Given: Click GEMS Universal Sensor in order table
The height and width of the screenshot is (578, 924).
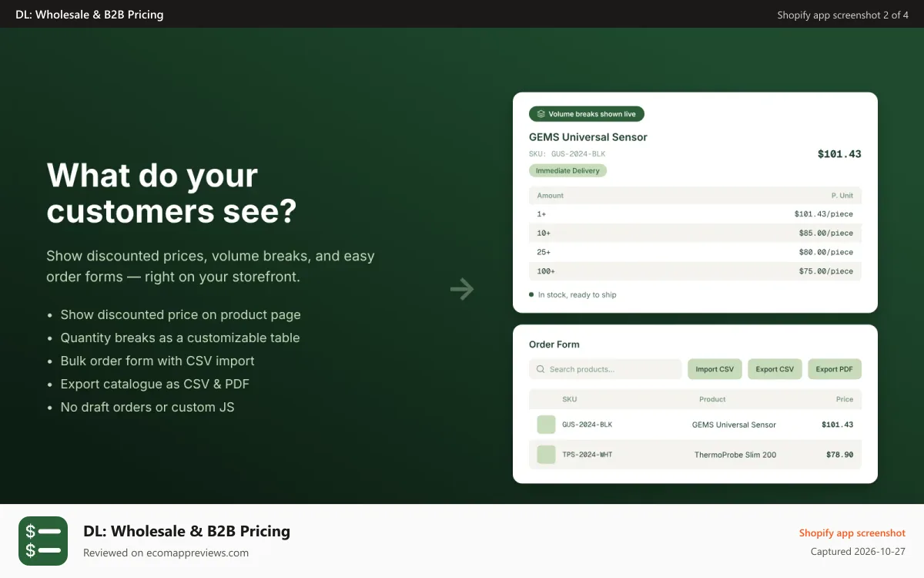Looking at the screenshot, I should (x=734, y=425).
